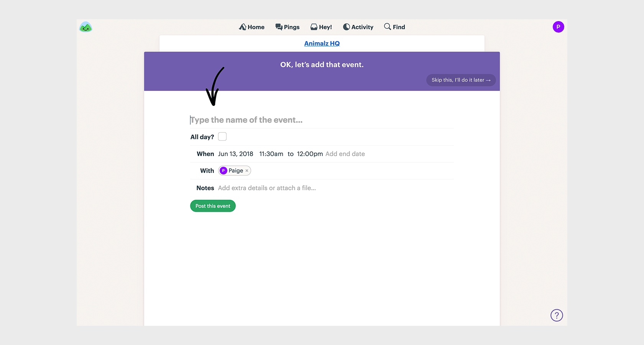Viewport: 644px width, 345px height.
Task: Open the purple profile avatar menu
Action: [558, 27]
